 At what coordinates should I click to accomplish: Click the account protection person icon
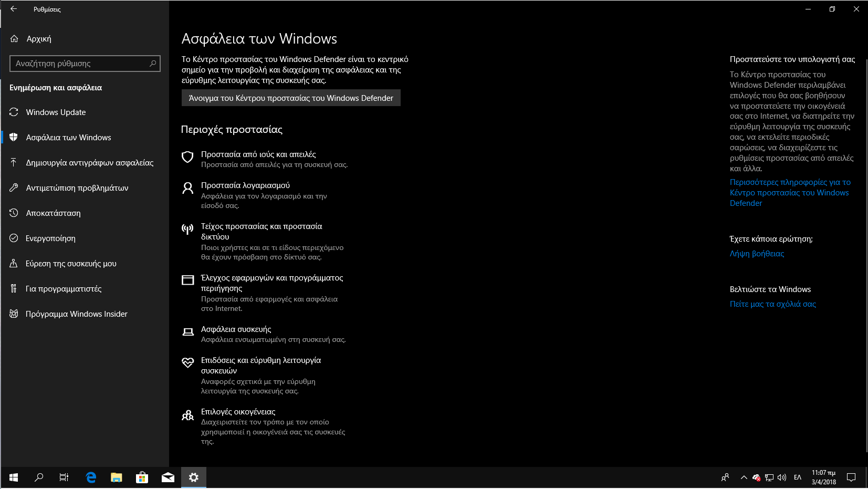[x=187, y=188]
